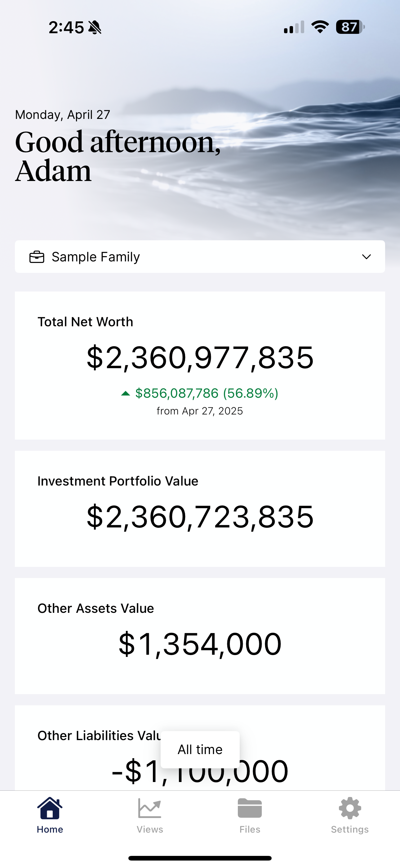Viewport: 400px width, 868px height.
Task: Tap the Wi-Fi status icon
Action: pyautogui.click(x=320, y=27)
